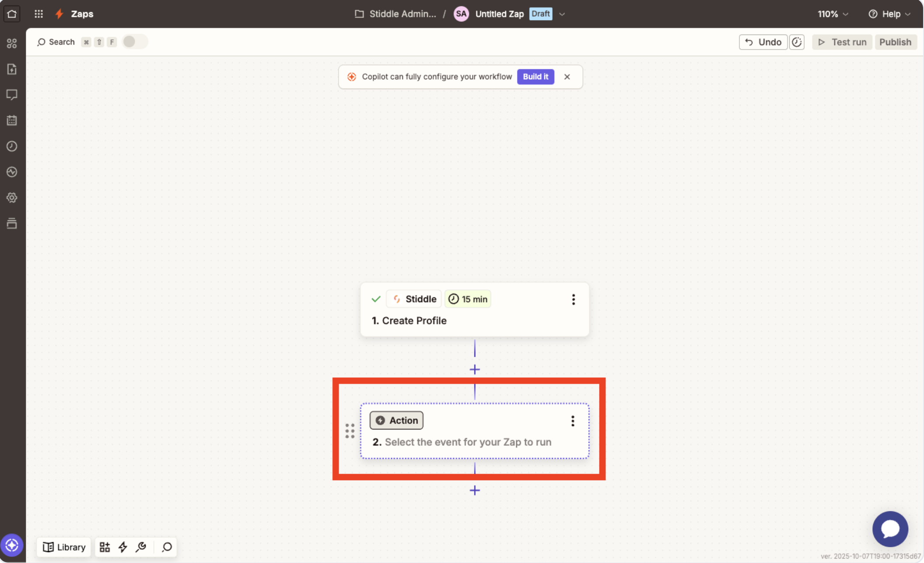The width and height of the screenshot is (924, 563).
Task: Expand the 110% zoom dropdown
Action: 833,14
